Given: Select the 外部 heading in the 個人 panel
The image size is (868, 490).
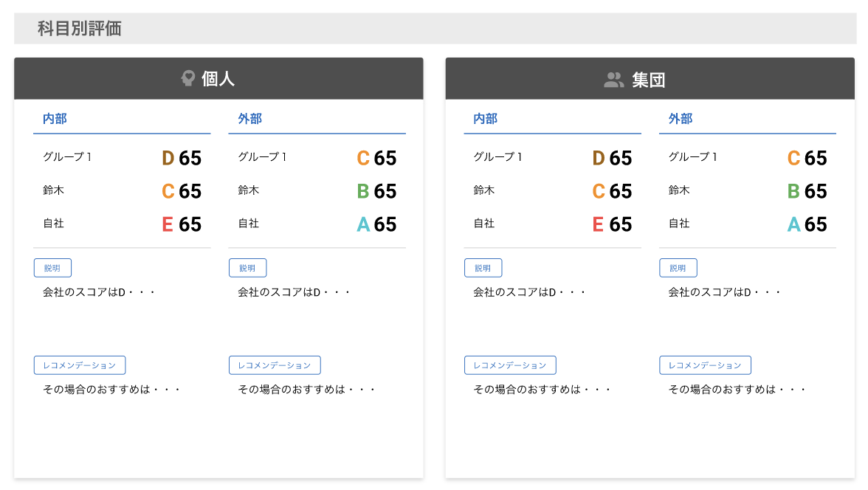Looking at the screenshot, I should click(249, 119).
